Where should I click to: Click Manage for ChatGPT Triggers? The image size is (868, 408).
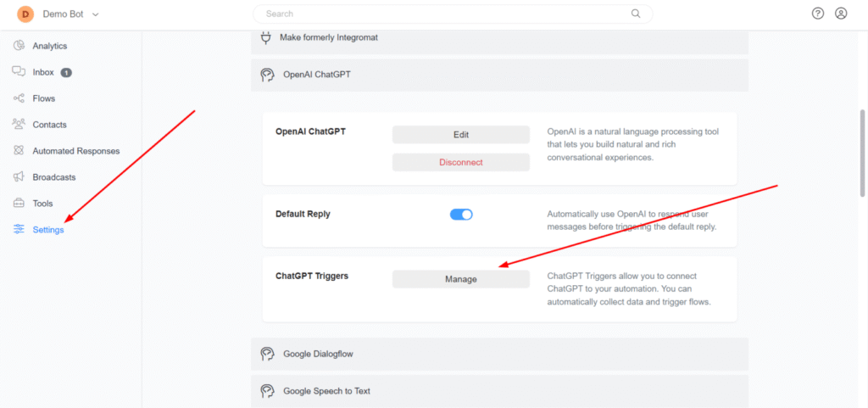[460, 280]
